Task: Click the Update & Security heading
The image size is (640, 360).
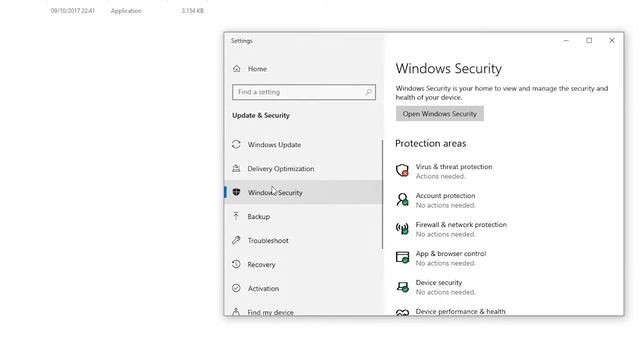Action: pos(261,116)
